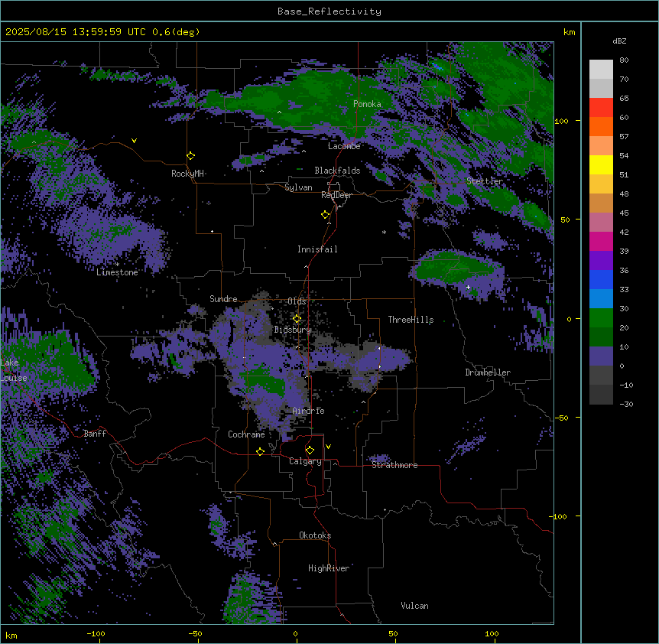The height and width of the screenshot is (644, 659).
Task: Click the dBZ legend heading
Action: [619, 41]
